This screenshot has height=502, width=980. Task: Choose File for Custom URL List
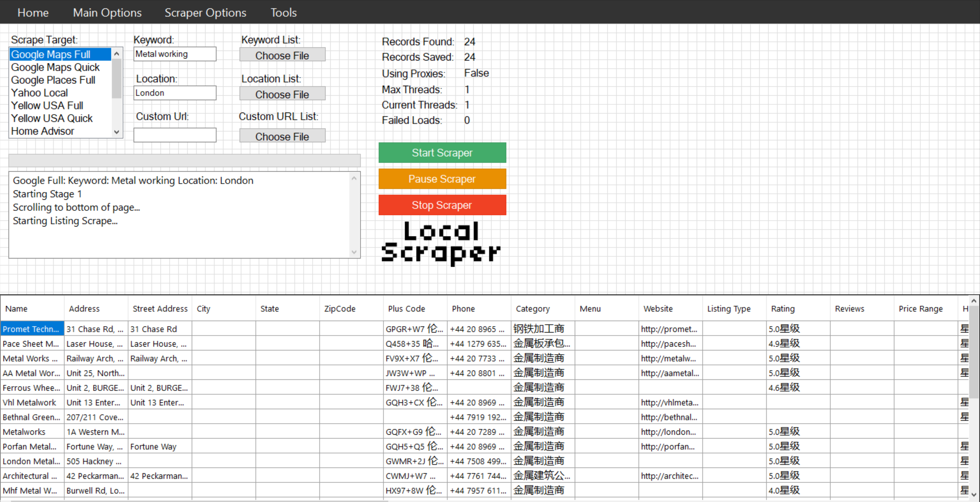point(282,136)
